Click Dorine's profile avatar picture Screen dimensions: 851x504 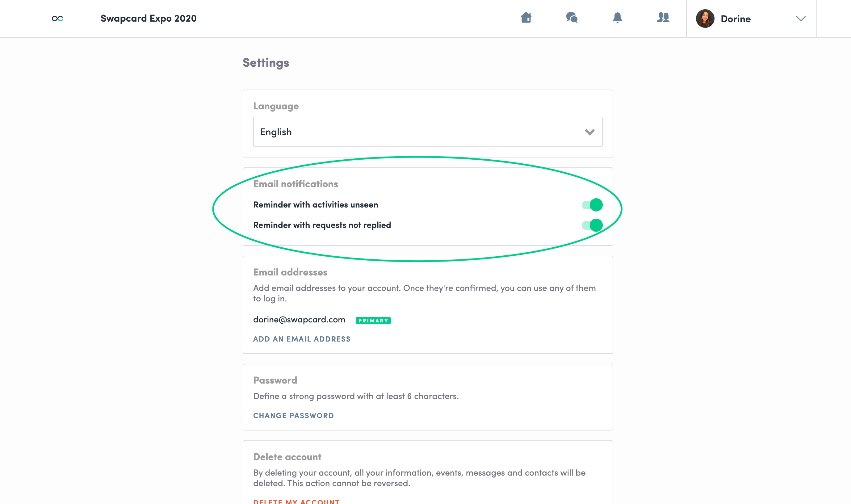705,19
